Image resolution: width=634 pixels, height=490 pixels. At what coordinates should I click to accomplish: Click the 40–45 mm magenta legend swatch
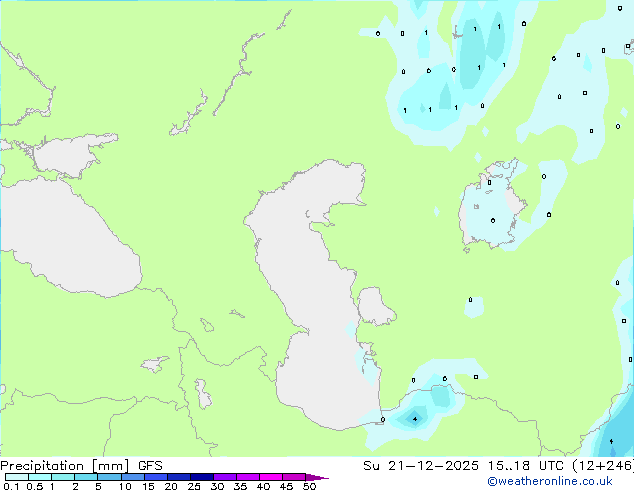click(271, 477)
